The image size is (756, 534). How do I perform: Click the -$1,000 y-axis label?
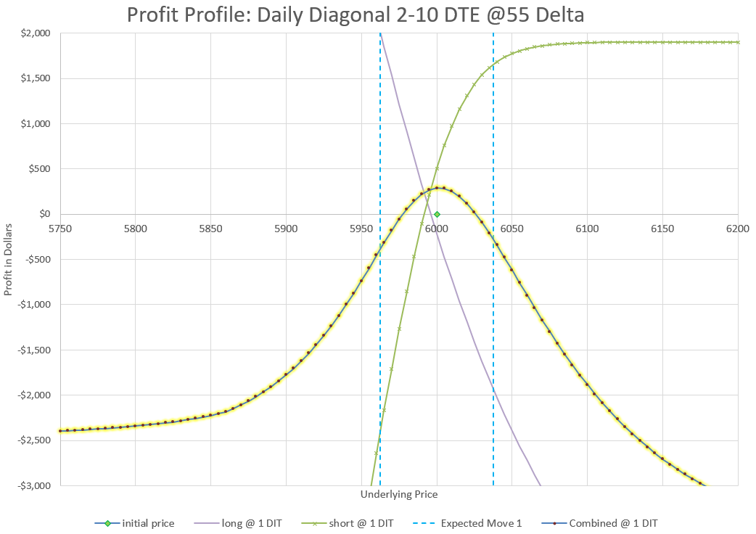pyautogui.click(x=34, y=305)
